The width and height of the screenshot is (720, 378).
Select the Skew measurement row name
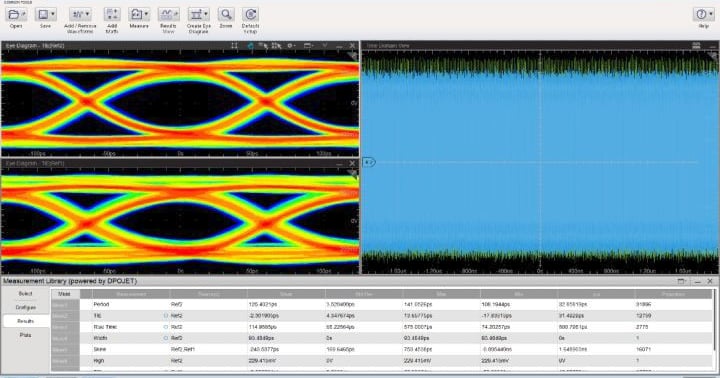tap(100, 350)
